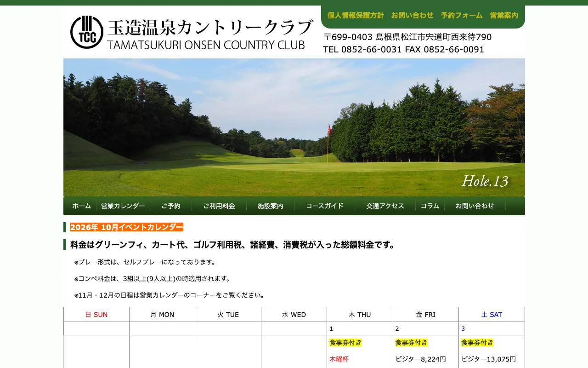Open コラム menu item

coord(430,206)
